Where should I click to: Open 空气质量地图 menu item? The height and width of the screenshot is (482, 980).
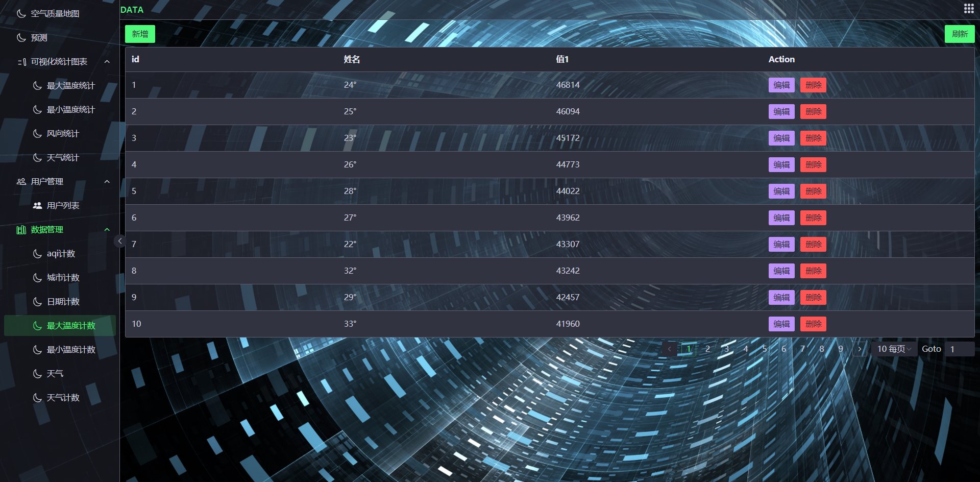click(60, 13)
